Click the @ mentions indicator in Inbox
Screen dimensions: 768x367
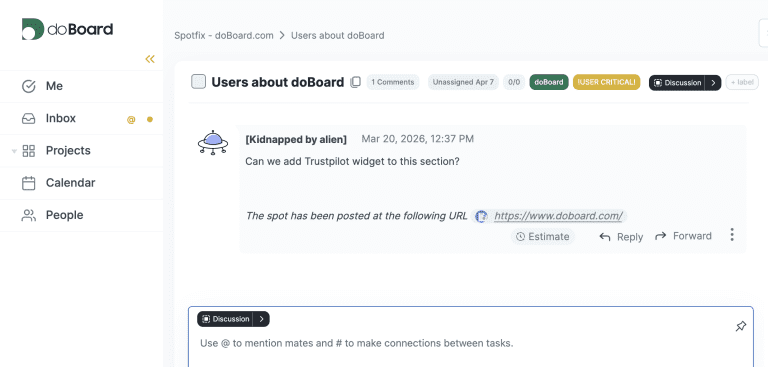tap(131, 119)
